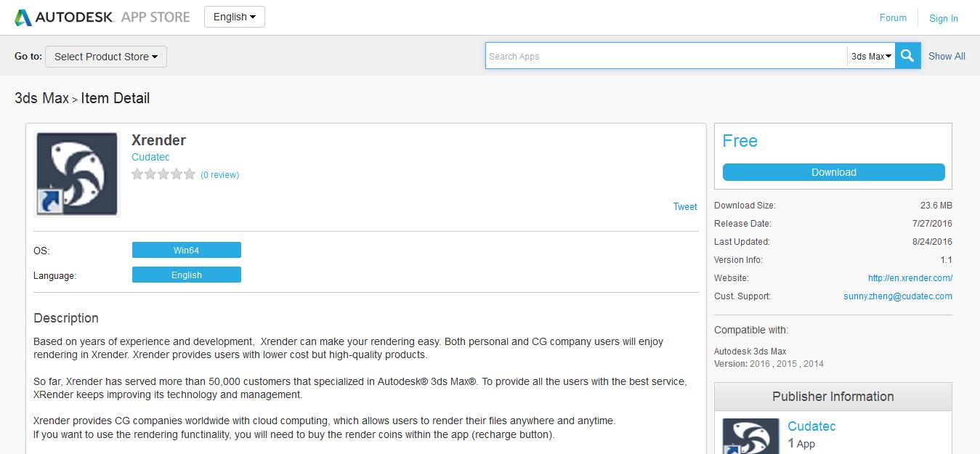Click the Compatible with label

pyautogui.click(x=751, y=330)
